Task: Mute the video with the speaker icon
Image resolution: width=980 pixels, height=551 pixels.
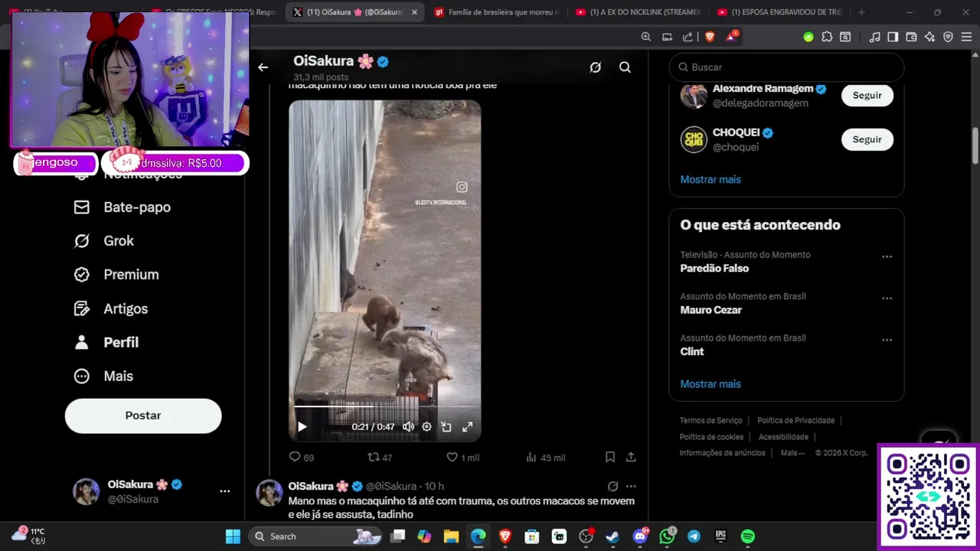Action: tap(409, 427)
